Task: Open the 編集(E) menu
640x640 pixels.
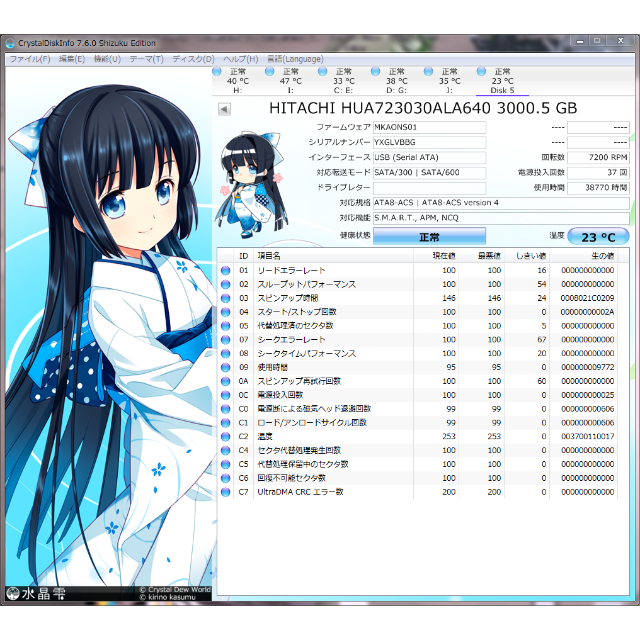Action: 72,59
